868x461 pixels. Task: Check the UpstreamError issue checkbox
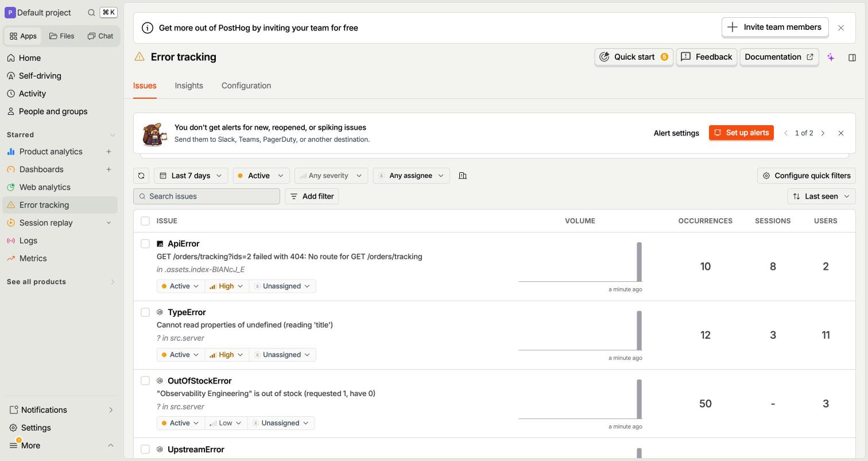(x=145, y=450)
